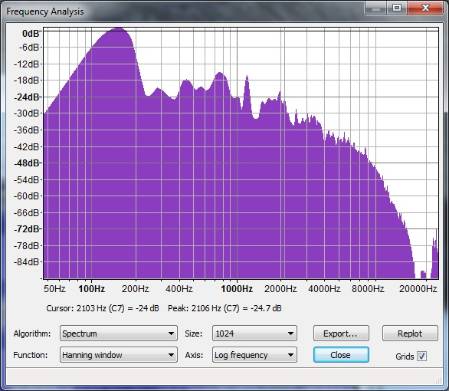Click the 2000Hz frequency label
The height and width of the screenshot is (391, 449).
[x=280, y=289]
